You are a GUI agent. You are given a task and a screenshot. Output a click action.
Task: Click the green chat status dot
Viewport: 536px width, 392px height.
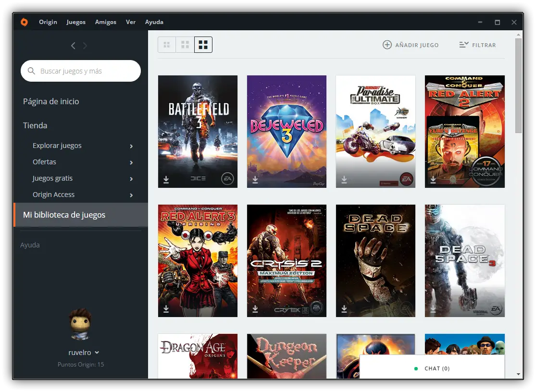(x=416, y=369)
